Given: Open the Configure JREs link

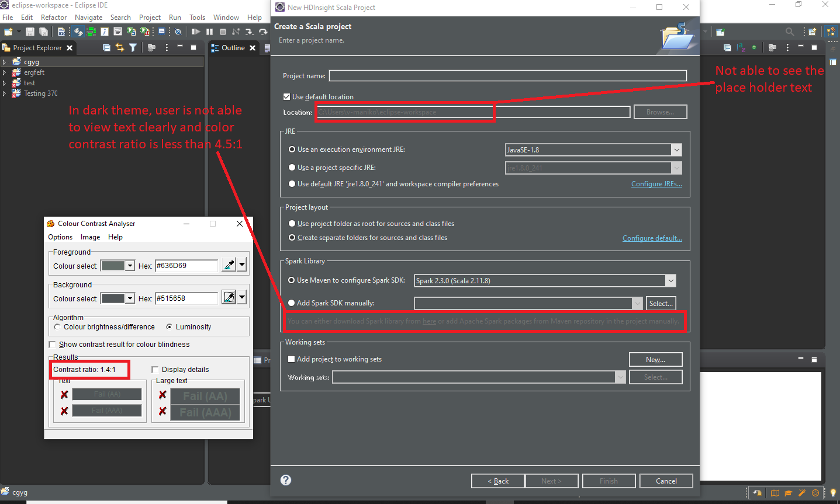Looking at the screenshot, I should point(656,183).
